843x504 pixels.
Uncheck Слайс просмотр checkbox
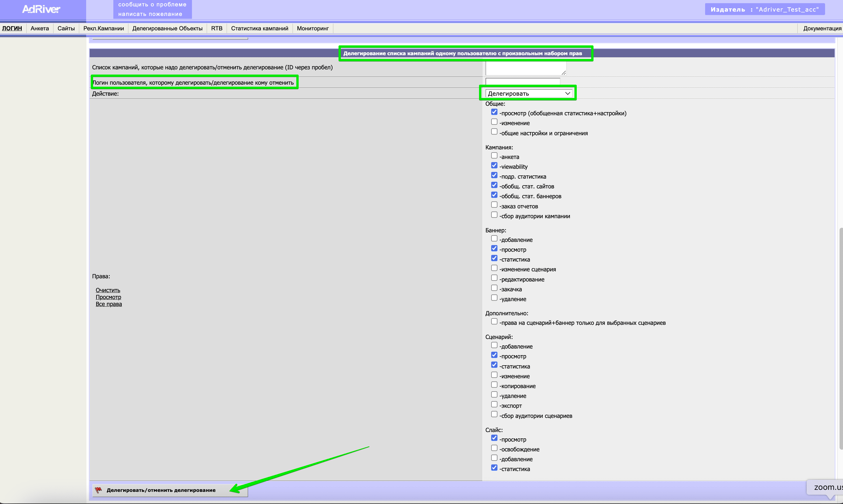(494, 438)
